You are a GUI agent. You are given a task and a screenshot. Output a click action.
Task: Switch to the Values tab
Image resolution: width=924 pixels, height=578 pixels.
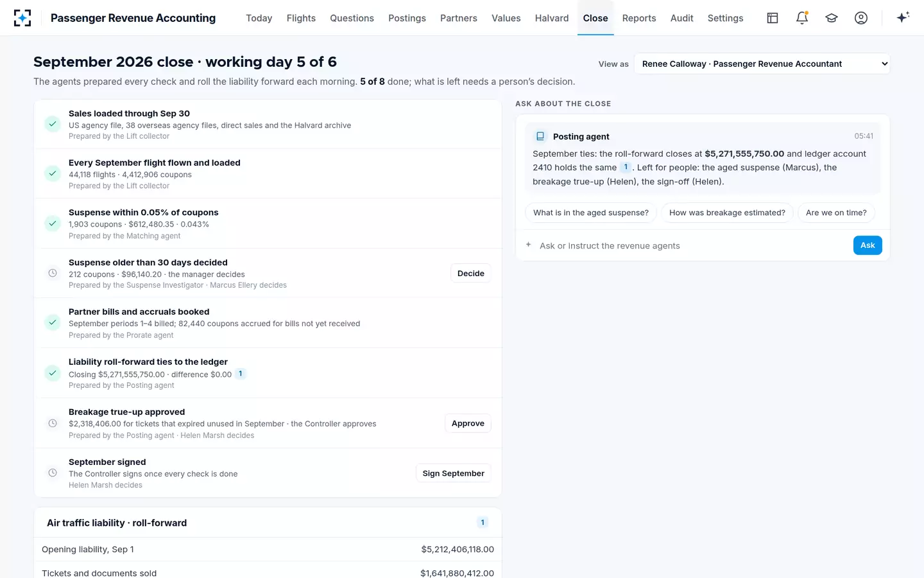506,18
